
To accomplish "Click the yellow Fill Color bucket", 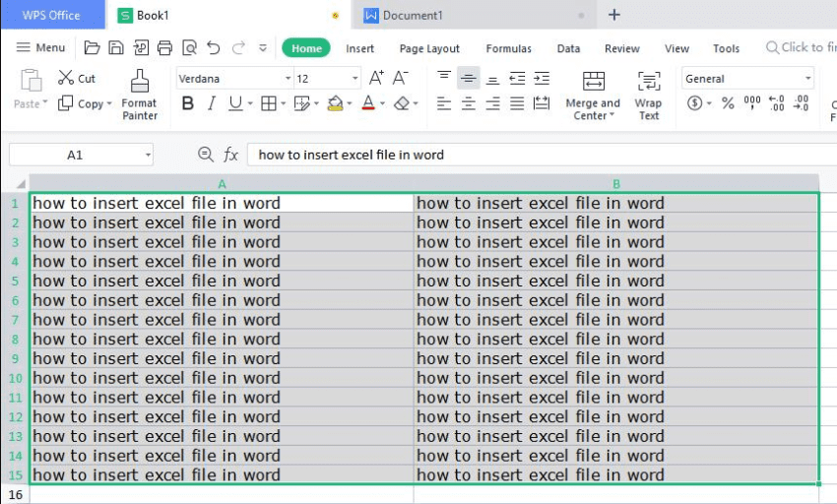I will tap(335, 103).
